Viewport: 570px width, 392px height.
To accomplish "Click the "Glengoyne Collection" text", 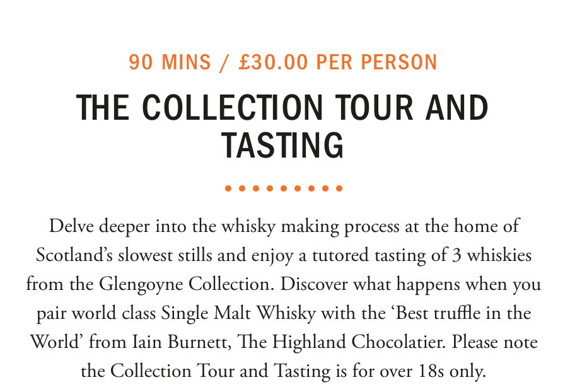I will pyautogui.click(x=186, y=284).
